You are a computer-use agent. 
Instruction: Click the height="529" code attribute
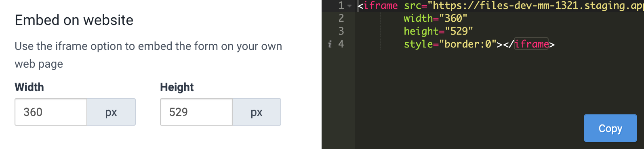(x=438, y=31)
